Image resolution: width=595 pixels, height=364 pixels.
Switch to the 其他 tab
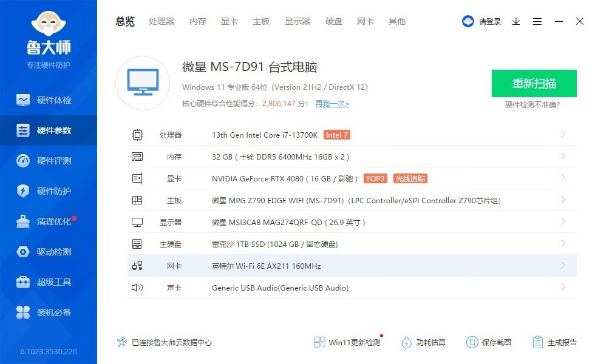click(397, 22)
